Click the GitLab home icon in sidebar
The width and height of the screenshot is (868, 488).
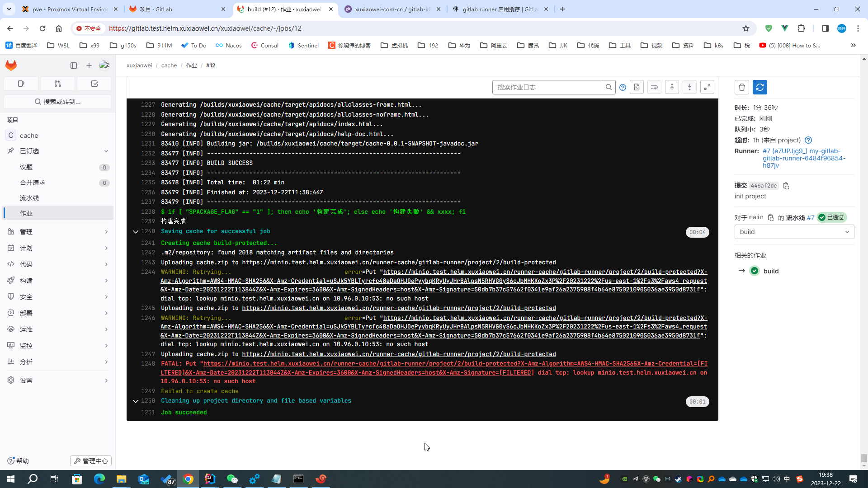click(11, 65)
